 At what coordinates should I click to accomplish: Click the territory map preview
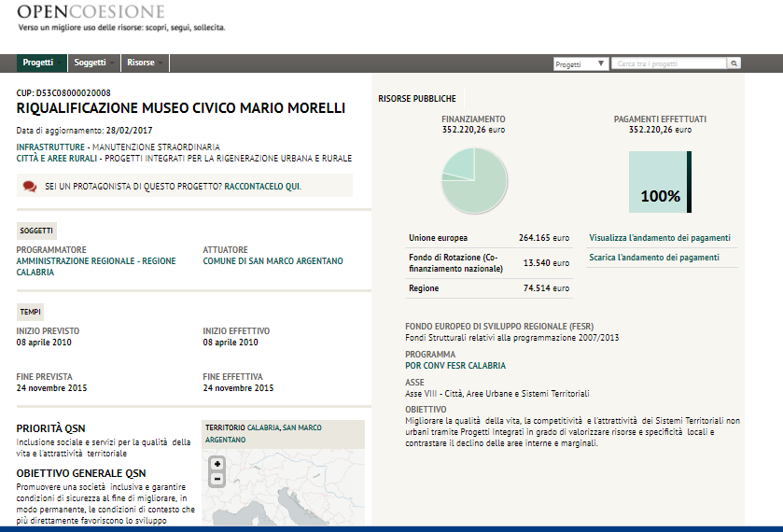283,487
